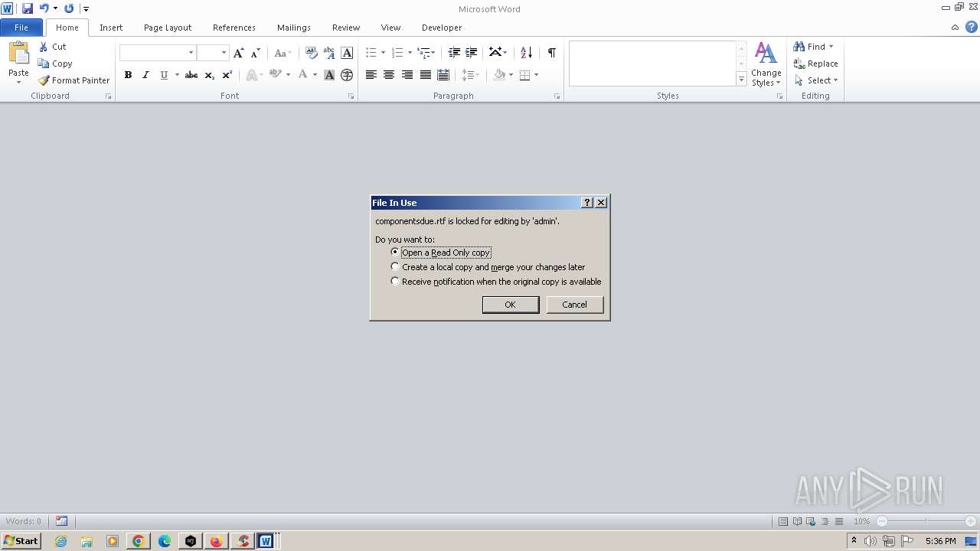Expand the Styles gallery More arrow
The image size is (980, 551).
click(x=741, y=80)
